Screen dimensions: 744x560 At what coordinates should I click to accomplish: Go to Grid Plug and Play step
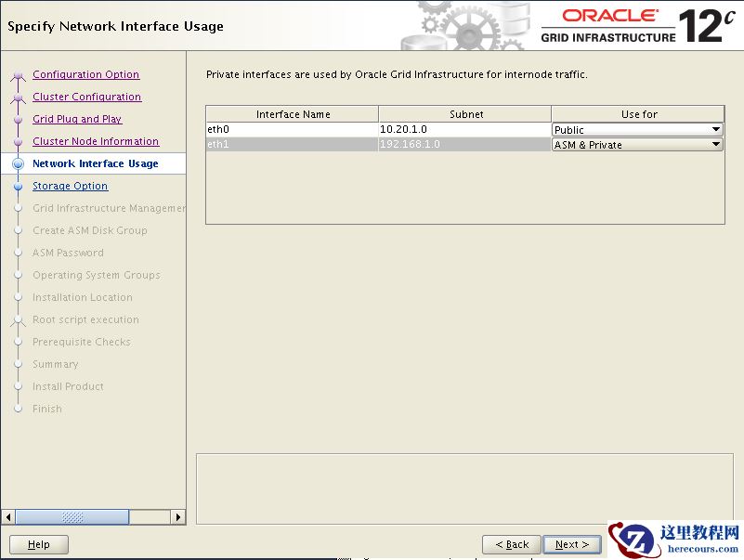click(77, 119)
